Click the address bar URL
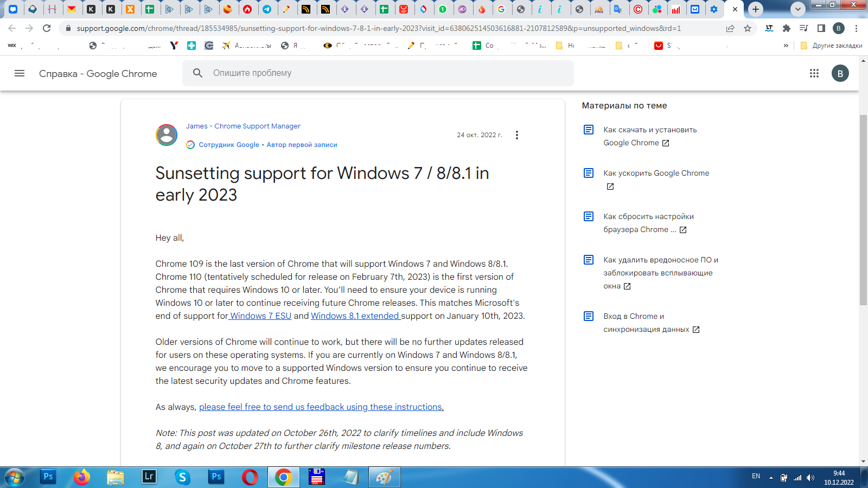Viewport: 868px width, 488px height. click(x=379, y=28)
